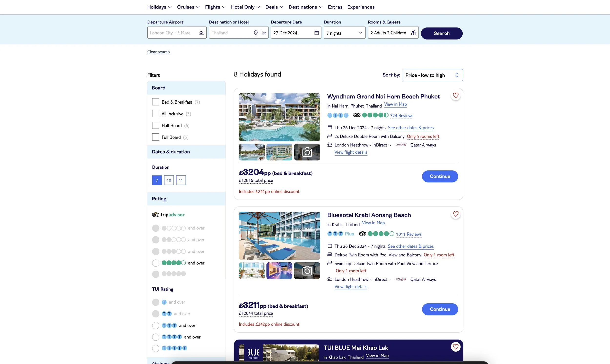Select the 10 nights duration box
This screenshot has width=610, height=364.
coord(169,180)
